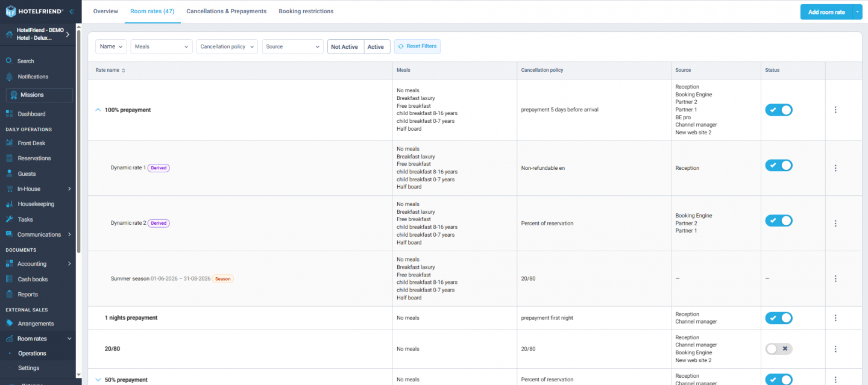This screenshot has width=868, height=385.
Task: Enable the 20/80 rate status switch
Action: coord(779,349)
